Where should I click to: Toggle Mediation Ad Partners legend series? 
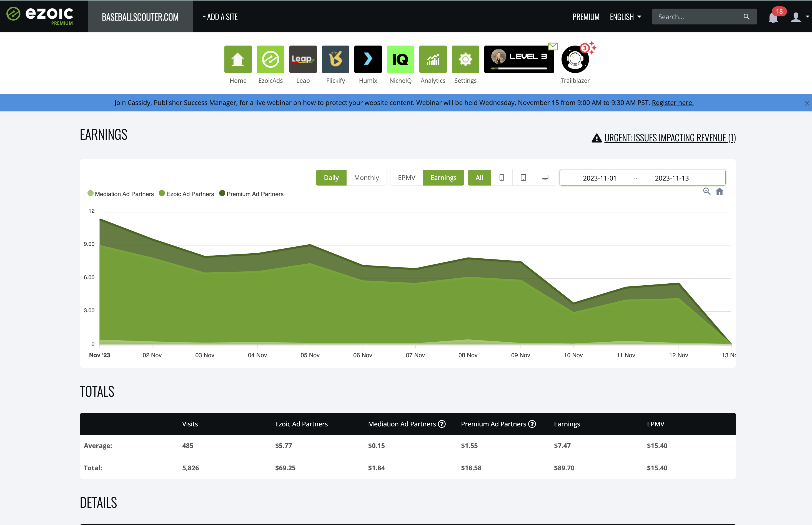[x=121, y=194]
